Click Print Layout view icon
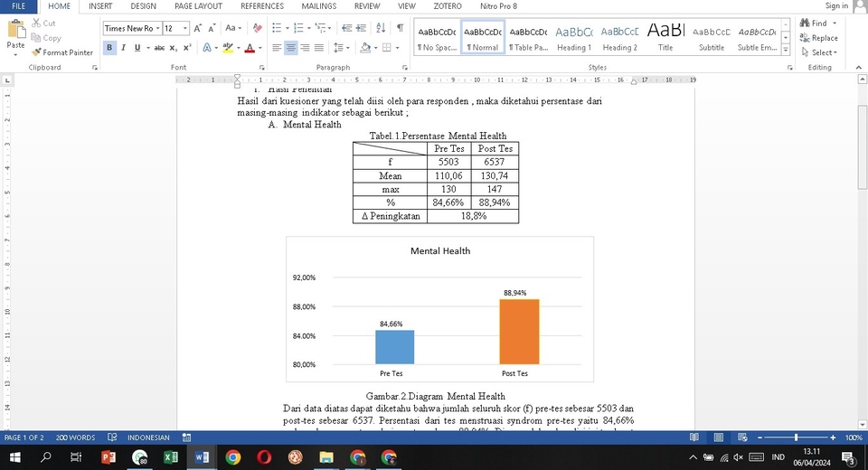 (x=719, y=437)
